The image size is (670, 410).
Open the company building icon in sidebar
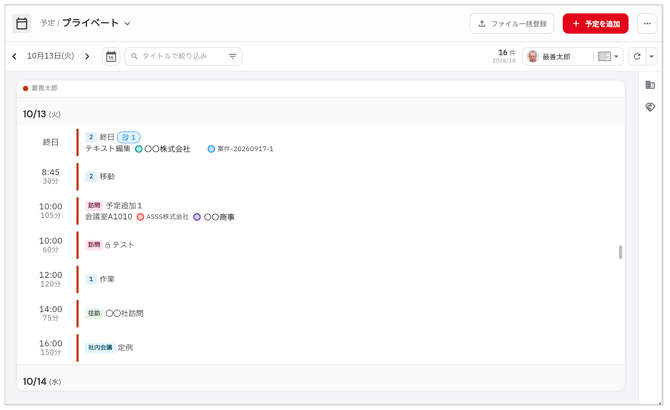tap(650, 85)
